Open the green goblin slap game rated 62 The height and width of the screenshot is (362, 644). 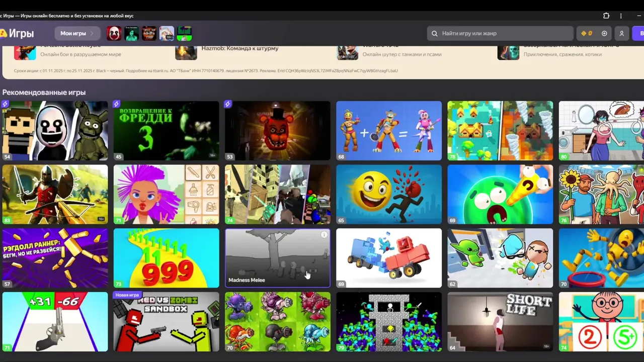[x=500, y=258]
